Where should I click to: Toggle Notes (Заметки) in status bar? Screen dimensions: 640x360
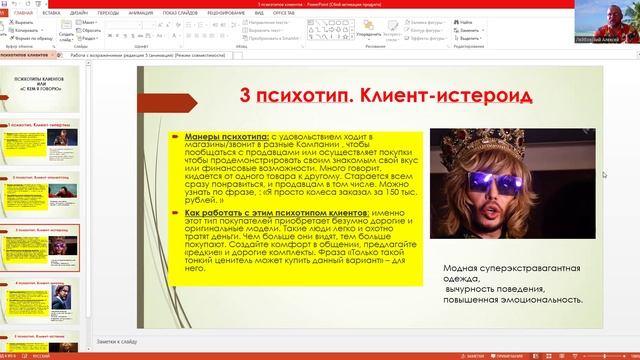[472, 356]
